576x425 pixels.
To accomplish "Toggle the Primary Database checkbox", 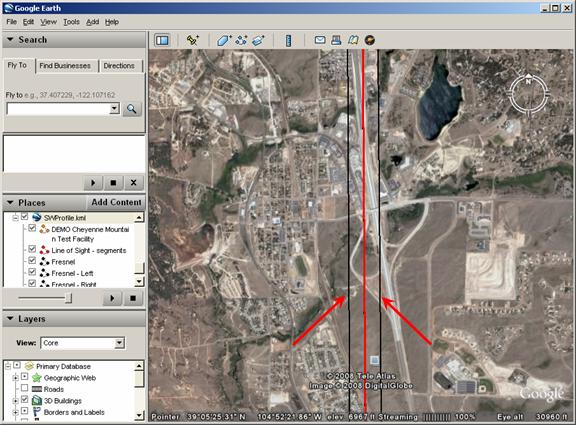I will (x=17, y=365).
